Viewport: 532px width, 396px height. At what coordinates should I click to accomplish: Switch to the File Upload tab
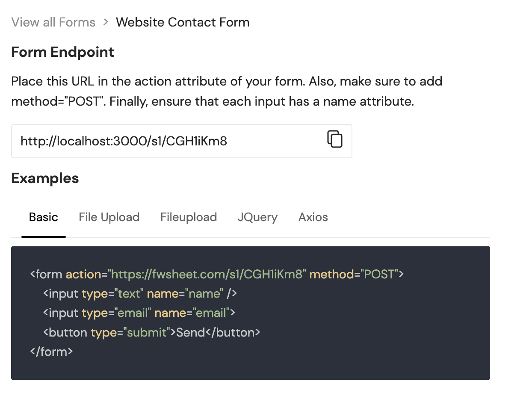click(x=109, y=217)
